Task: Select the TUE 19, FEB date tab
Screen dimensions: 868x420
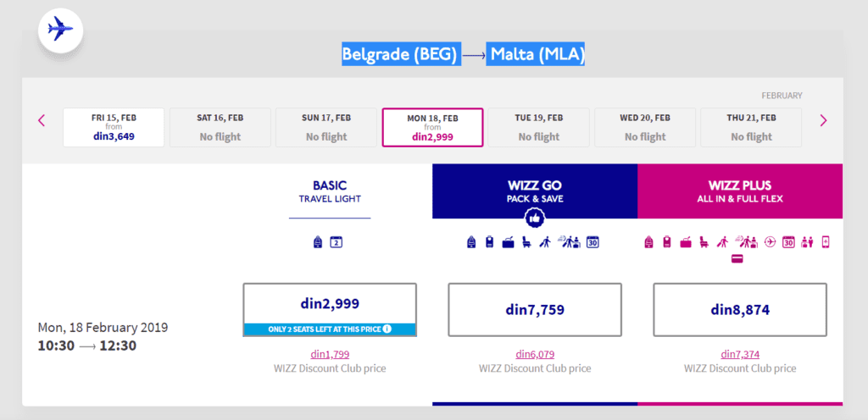Action: (538, 128)
